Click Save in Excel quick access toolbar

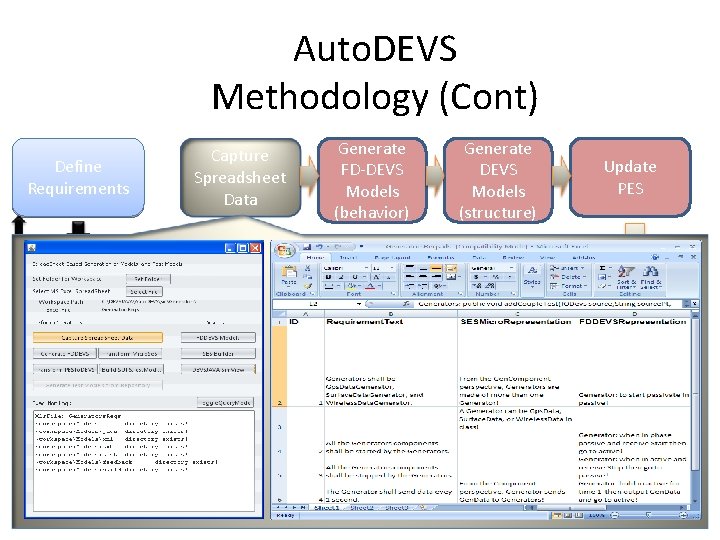[x=306, y=247]
